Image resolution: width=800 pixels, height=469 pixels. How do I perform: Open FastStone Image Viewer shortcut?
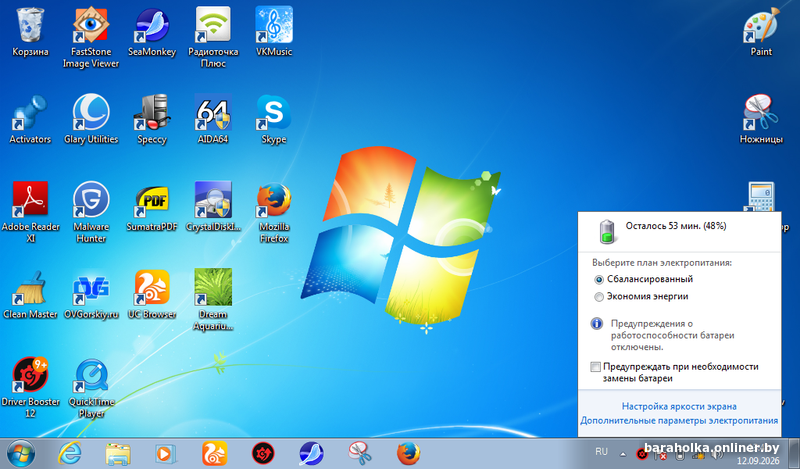91,37
